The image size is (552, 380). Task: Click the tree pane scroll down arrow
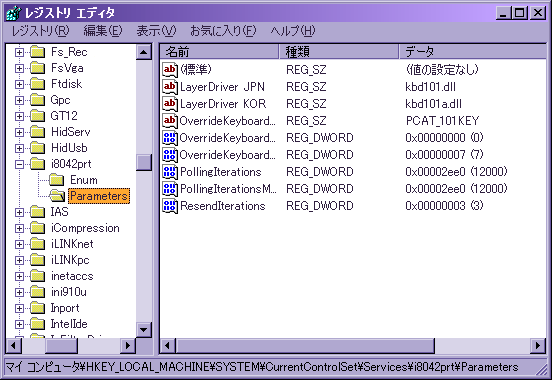pos(144,330)
